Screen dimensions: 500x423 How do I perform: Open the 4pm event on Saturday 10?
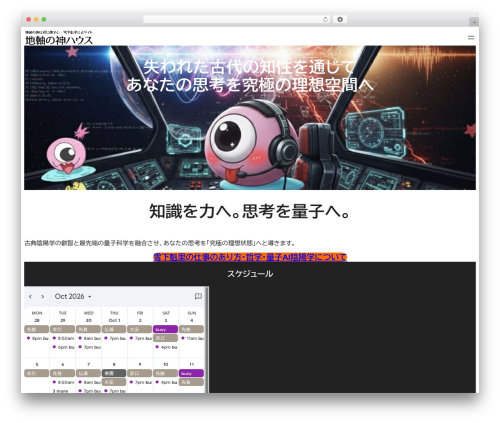pyautogui.click(x=166, y=382)
